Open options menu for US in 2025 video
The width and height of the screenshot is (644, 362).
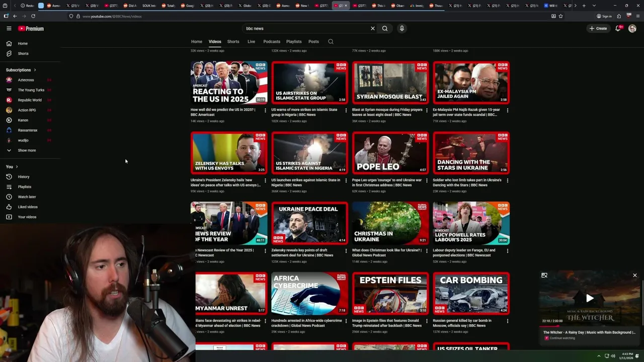point(265,111)
